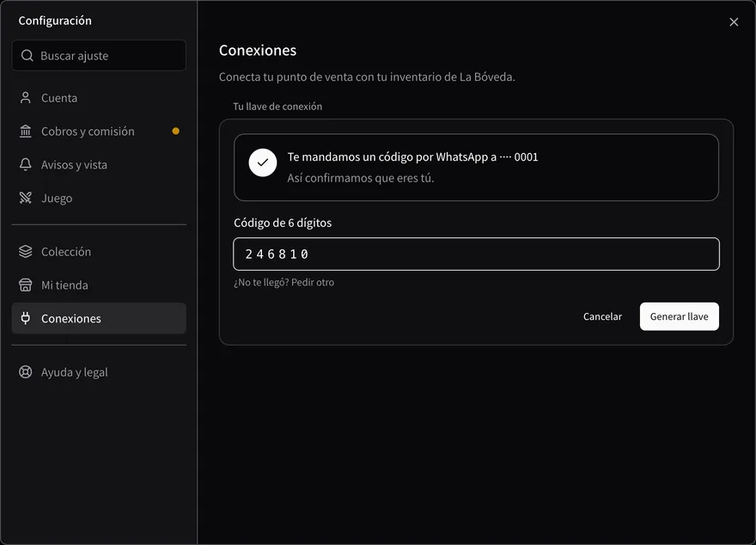756x545 pixels.
Task: Click the Cancelar button
Action: (602, 316)
